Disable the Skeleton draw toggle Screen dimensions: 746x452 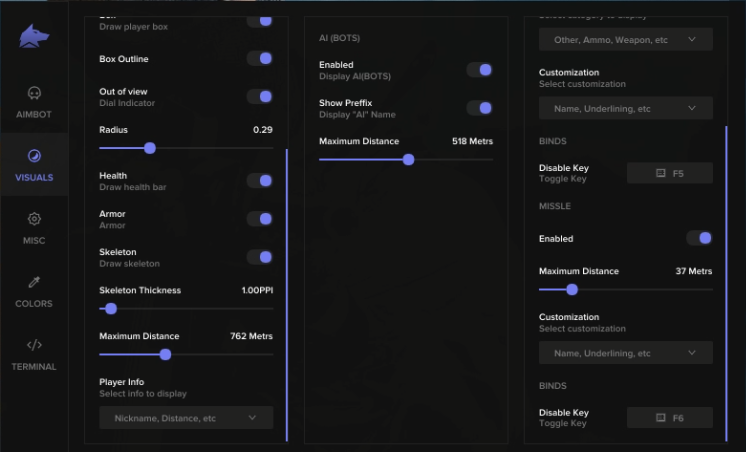pos(259,257)
